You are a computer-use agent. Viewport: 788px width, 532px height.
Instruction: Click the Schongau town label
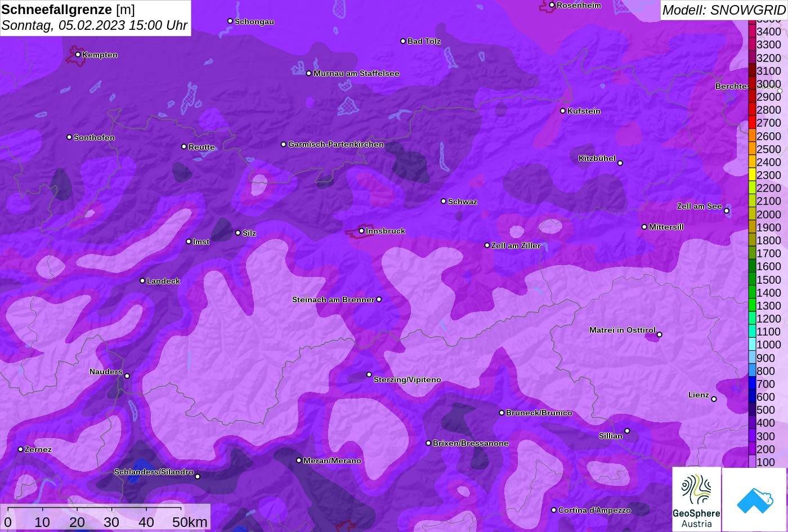254,21
